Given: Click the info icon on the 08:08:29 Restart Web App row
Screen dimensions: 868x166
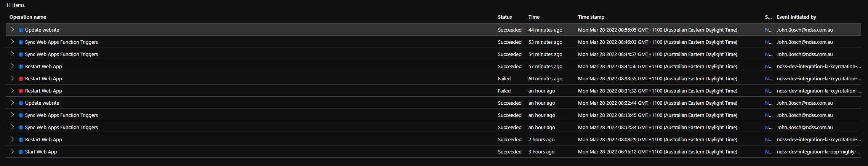Looking at the screenshot, I should 21,140.
